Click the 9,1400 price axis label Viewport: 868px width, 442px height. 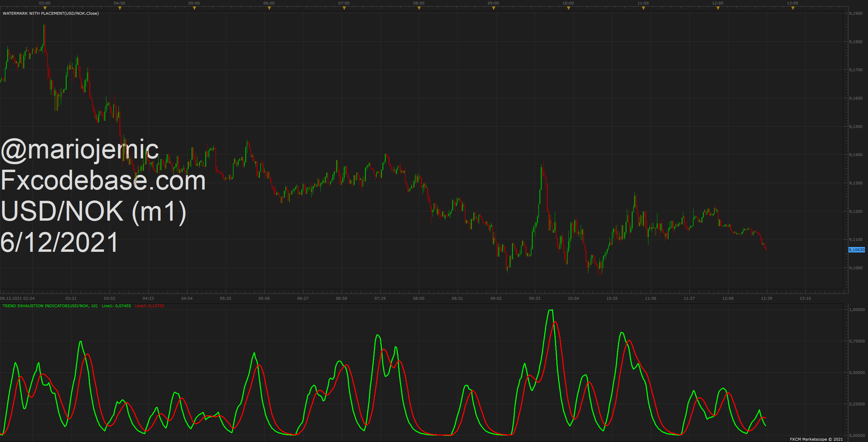pyautogui.click(x=856, y=155)
